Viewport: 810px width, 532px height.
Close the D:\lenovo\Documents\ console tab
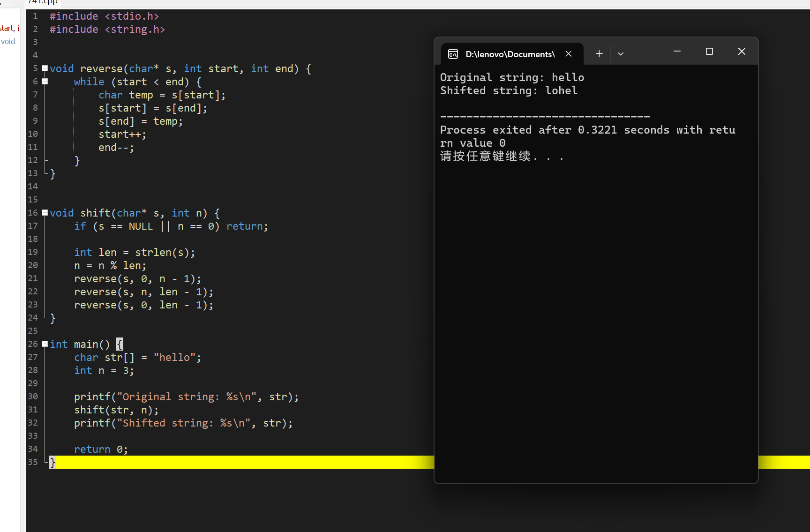(x=569, y=54)
